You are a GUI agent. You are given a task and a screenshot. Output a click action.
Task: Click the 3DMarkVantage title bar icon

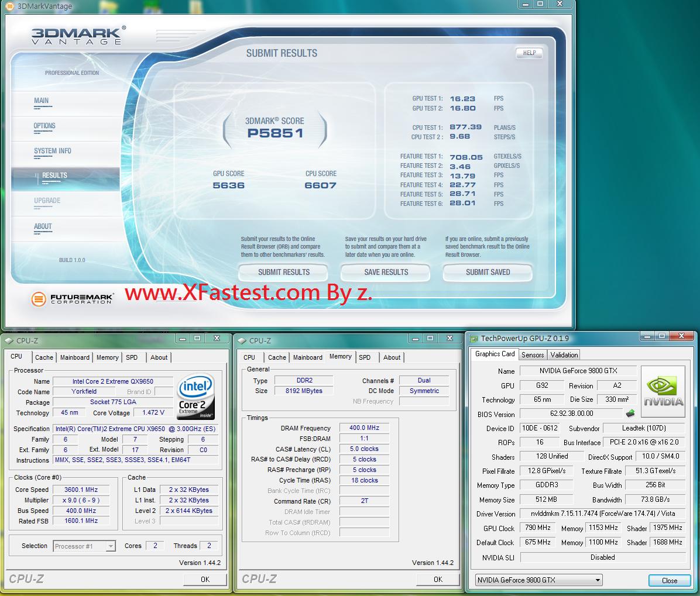9,6
